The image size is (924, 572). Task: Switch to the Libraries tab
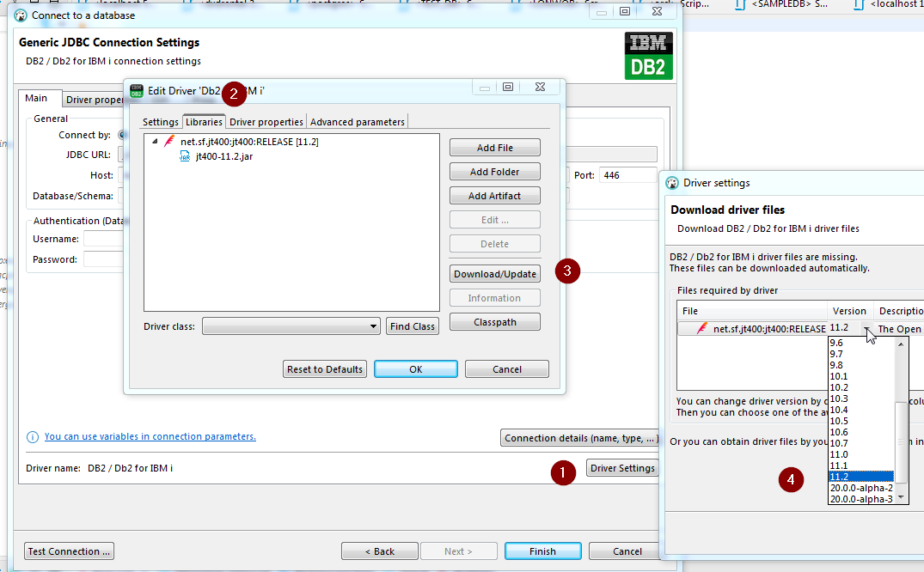[204, 122]
